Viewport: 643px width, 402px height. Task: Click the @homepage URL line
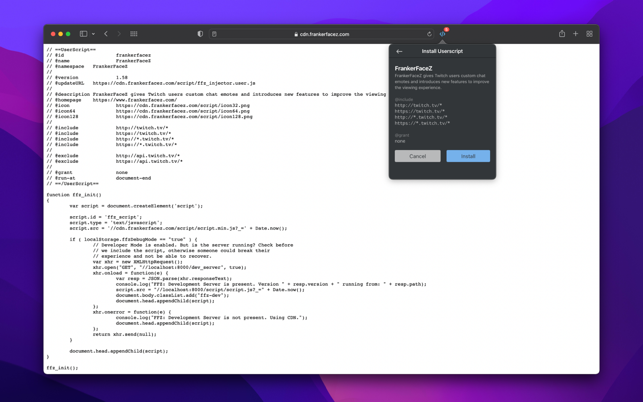click(112, 100)
